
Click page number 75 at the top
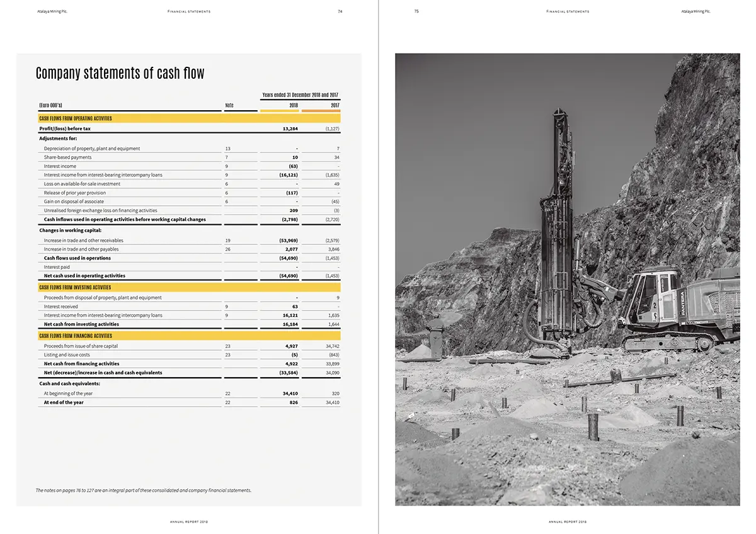pos(416,11)
